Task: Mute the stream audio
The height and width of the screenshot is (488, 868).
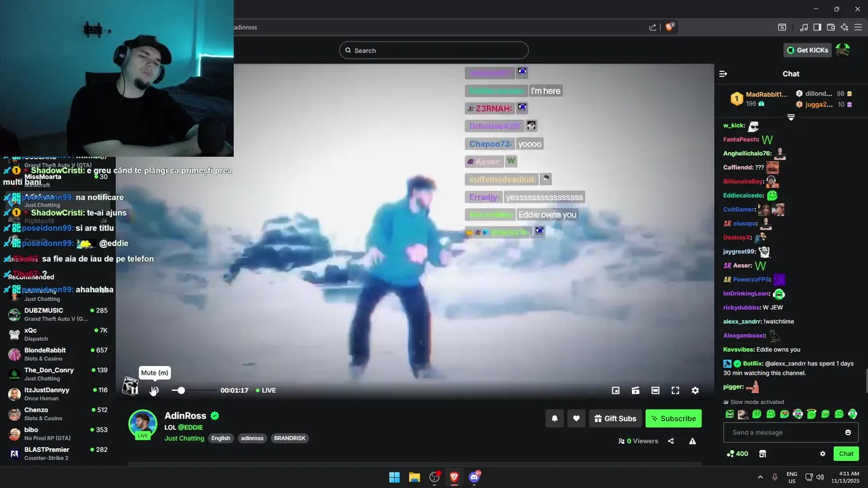Action: pos(154,390)
